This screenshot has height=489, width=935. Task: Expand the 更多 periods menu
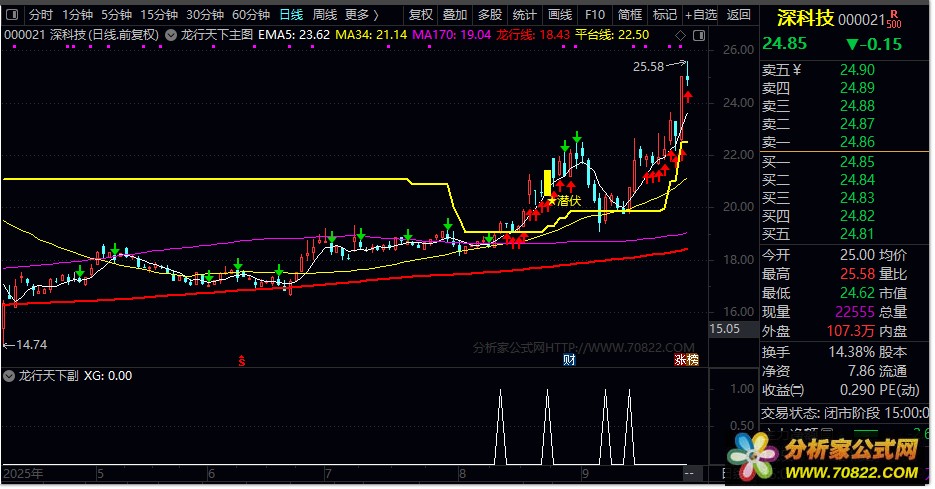point(361,15)
